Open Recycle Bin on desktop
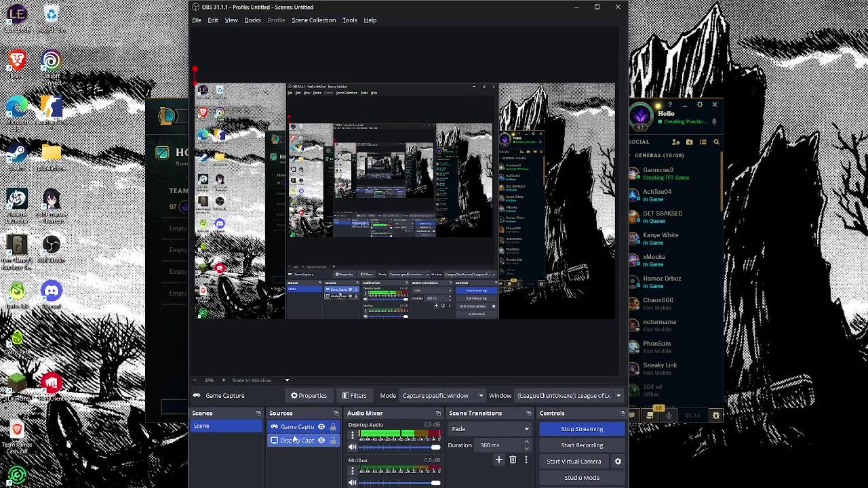The width and height of the screenshot is (868, 488). pyautogui.click(x=51, y=18)
